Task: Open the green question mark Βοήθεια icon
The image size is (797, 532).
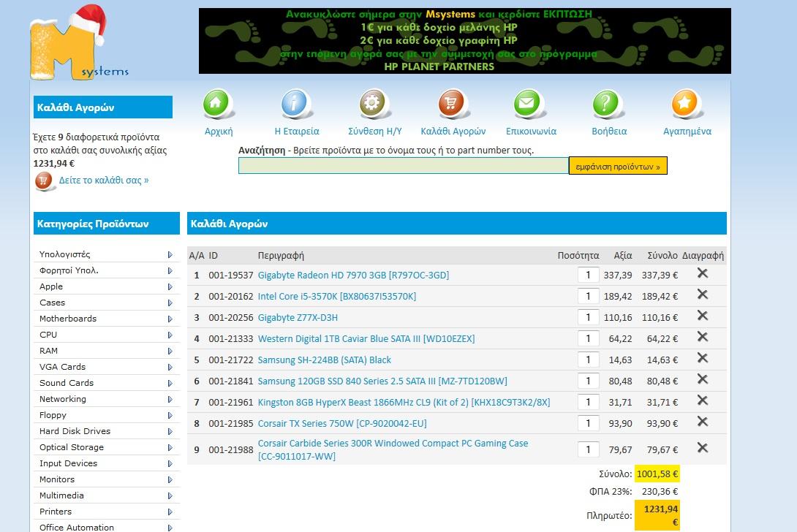Action: [608, 104]
